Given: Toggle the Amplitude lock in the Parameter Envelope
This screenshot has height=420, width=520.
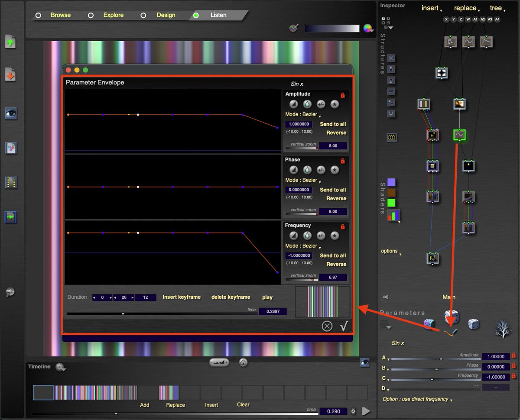Looking at the screenshot, I should 343,95.
